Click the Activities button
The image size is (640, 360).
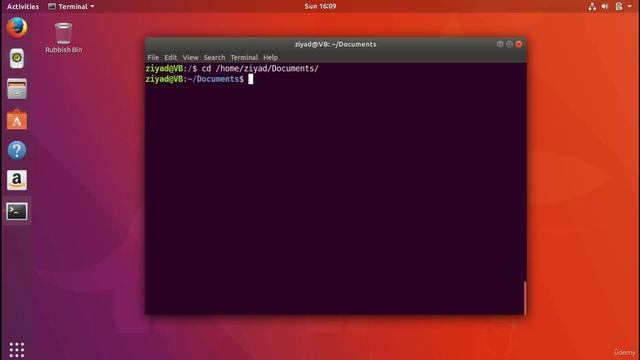[23, 7]
